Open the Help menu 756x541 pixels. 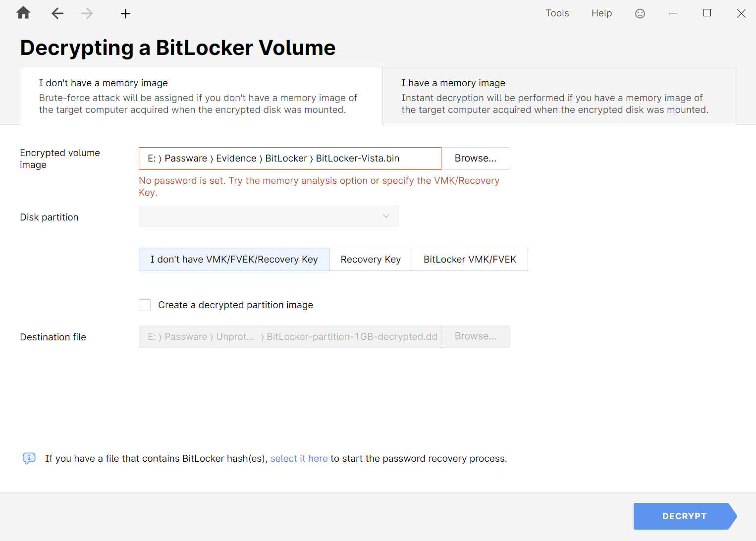coord(601,13)
